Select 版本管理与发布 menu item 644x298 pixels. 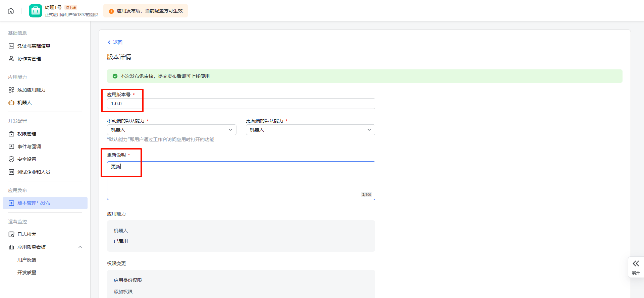point(34,203)
